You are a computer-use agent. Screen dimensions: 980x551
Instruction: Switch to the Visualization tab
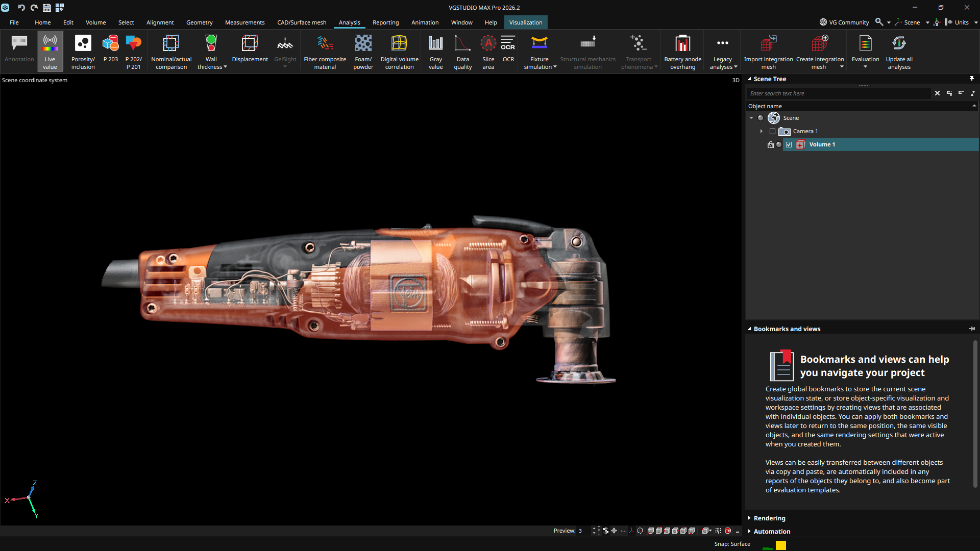pyautogui.click(x=526, y=22)
